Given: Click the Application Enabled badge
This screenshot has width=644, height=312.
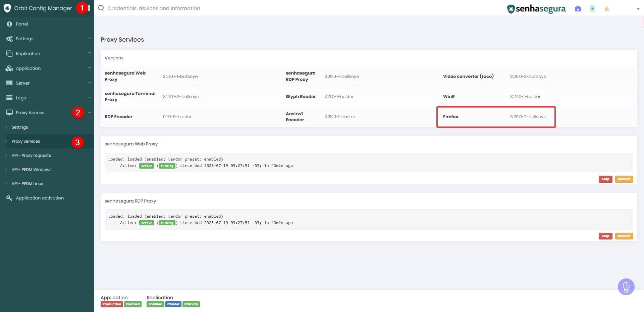Looking at the screenshot, I should pyautogui.click(x=133, y=304).
